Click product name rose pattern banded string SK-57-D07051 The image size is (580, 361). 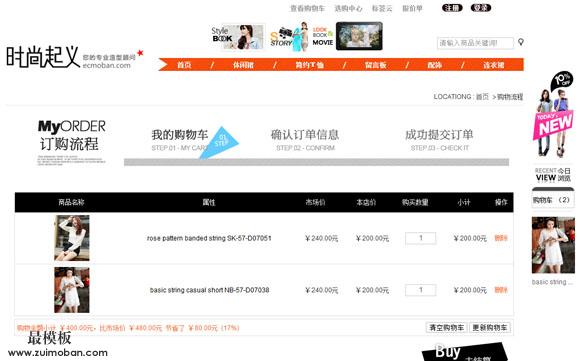pyautogui.click(x=209, y=238)
